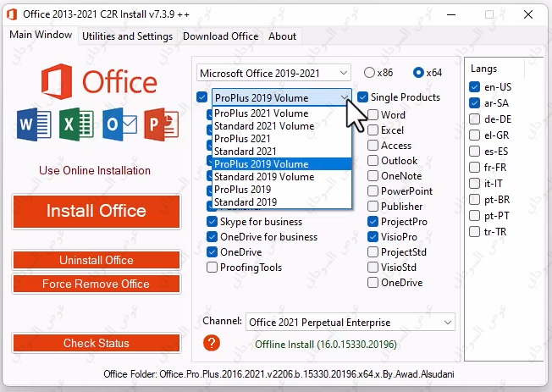Check the single product Publisher checkbox

[x=373, y=207]
